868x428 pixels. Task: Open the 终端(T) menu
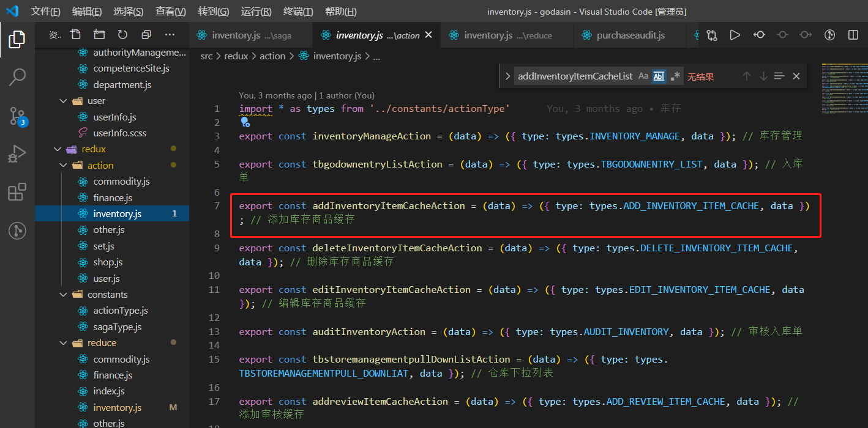tap(298, 12)
